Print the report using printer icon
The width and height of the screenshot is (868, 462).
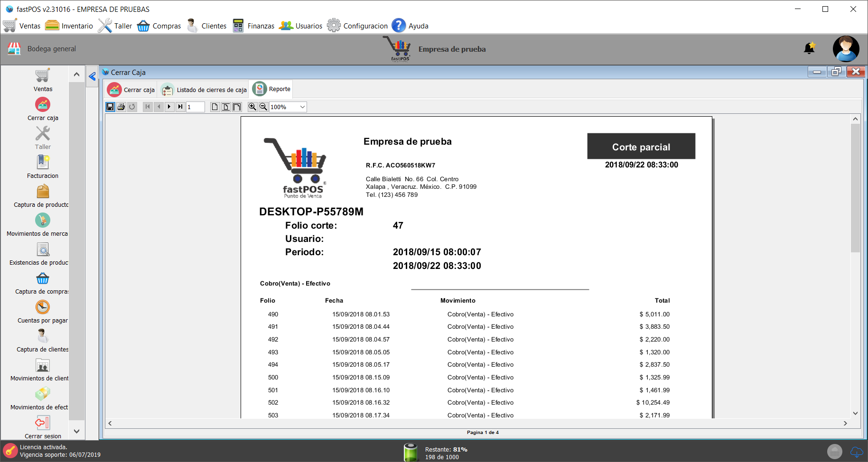pos(121,107)
